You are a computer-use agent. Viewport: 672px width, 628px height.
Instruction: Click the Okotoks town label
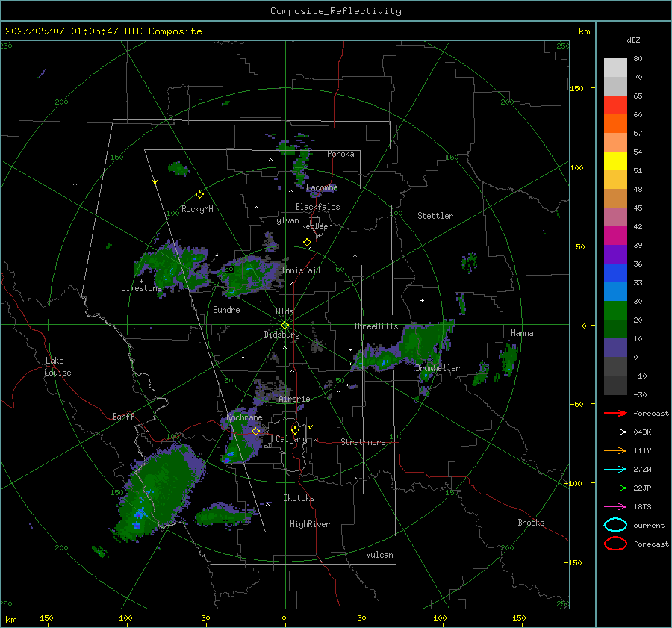299,498
